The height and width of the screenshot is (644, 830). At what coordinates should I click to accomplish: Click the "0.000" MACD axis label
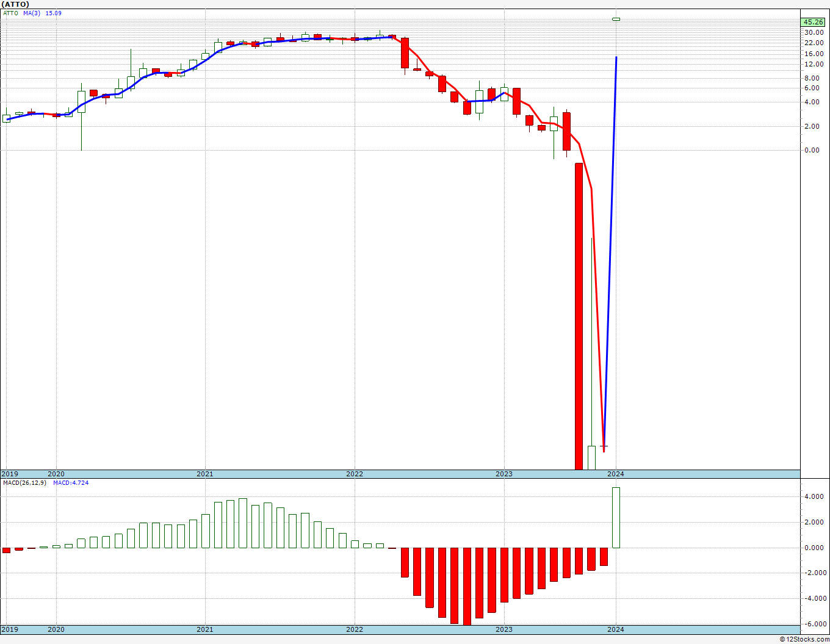pos(815,548)
